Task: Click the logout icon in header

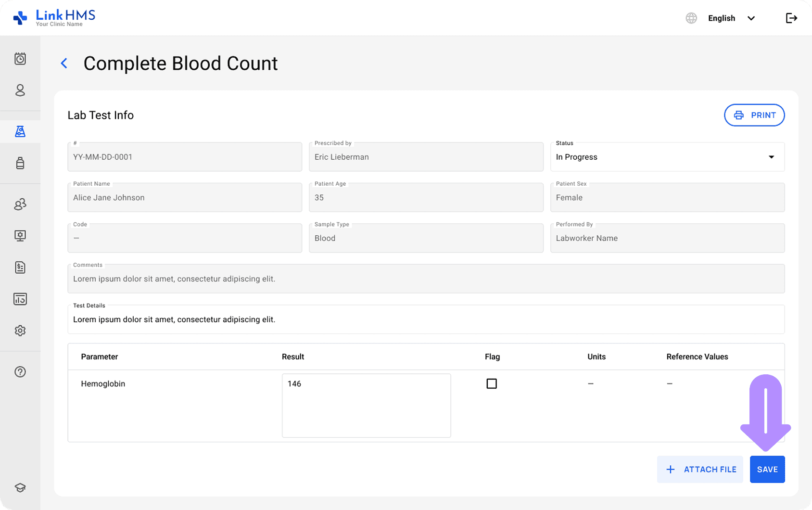Action: click(x=791, y=18)
